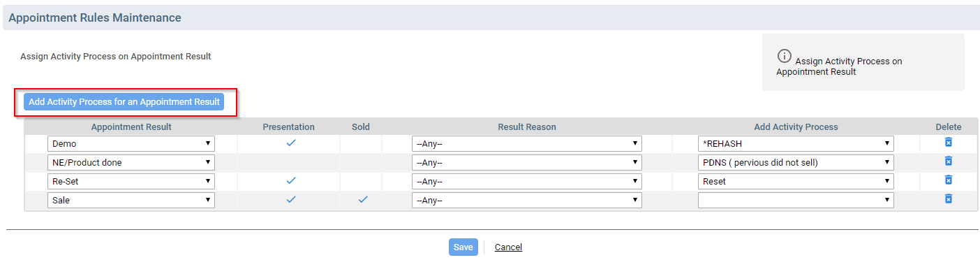The image size is (980, 267).
Task: Open the *REHASH activity process dropdown
Action: pos(796,143)
